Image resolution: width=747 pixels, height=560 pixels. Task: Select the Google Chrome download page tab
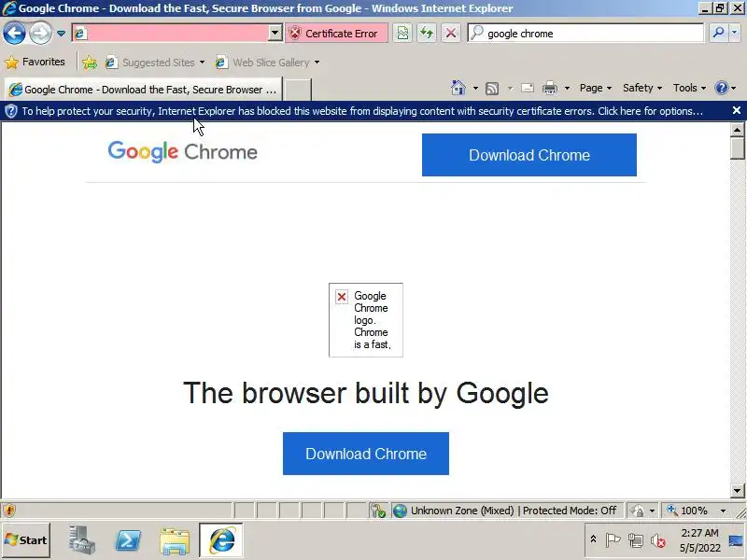[143, 90]
